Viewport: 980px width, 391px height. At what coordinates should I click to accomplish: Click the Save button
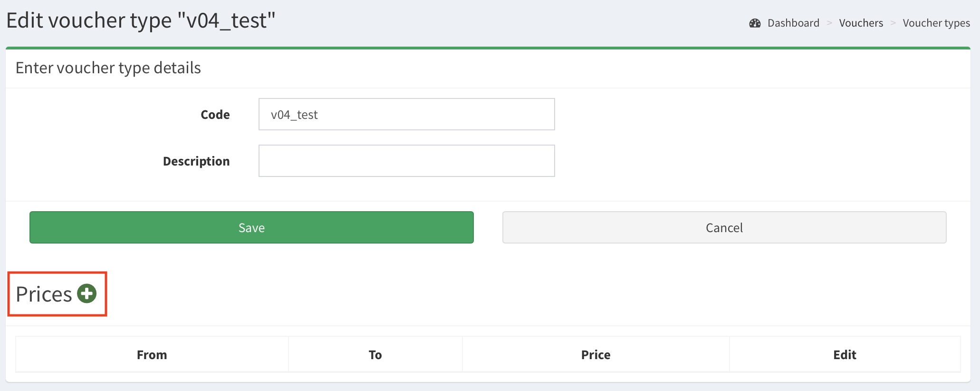click(251, 227)
